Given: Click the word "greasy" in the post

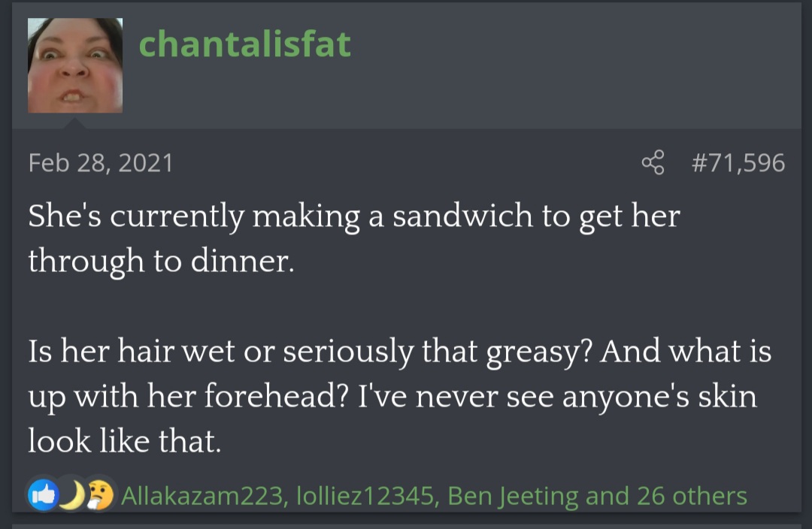Looking at the screenshot, I should point(532,353).
